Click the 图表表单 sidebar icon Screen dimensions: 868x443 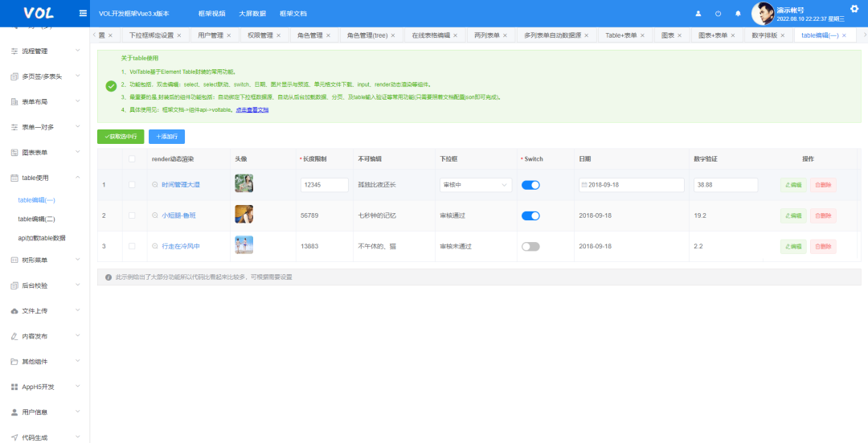14,152
